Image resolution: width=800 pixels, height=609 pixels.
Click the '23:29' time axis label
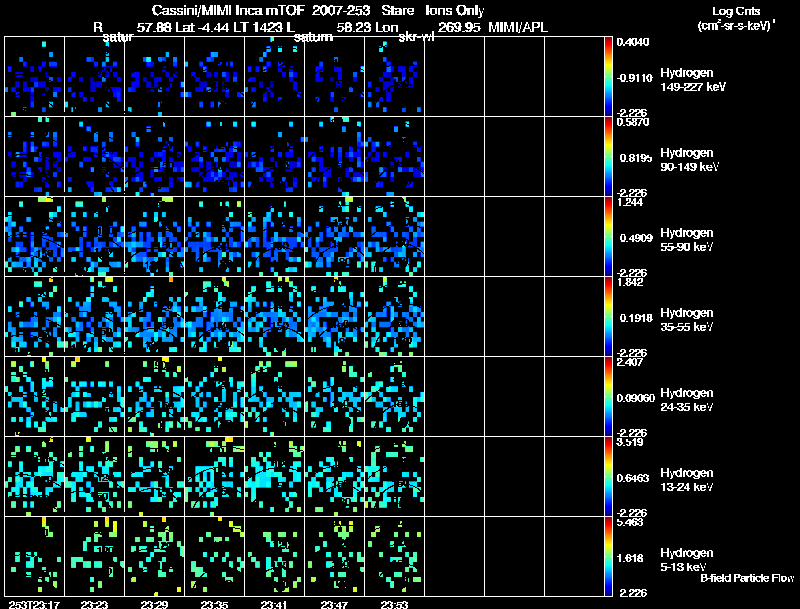point(155,605)
